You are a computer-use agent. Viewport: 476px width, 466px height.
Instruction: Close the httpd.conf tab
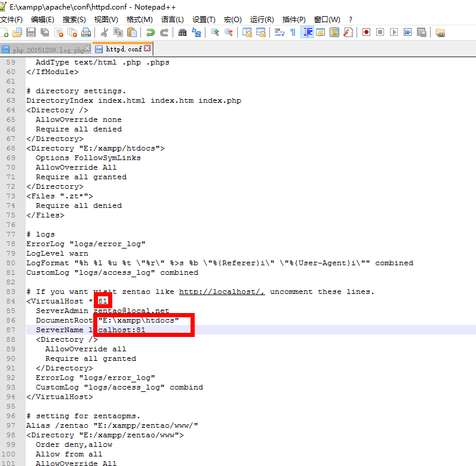point(148,48)
